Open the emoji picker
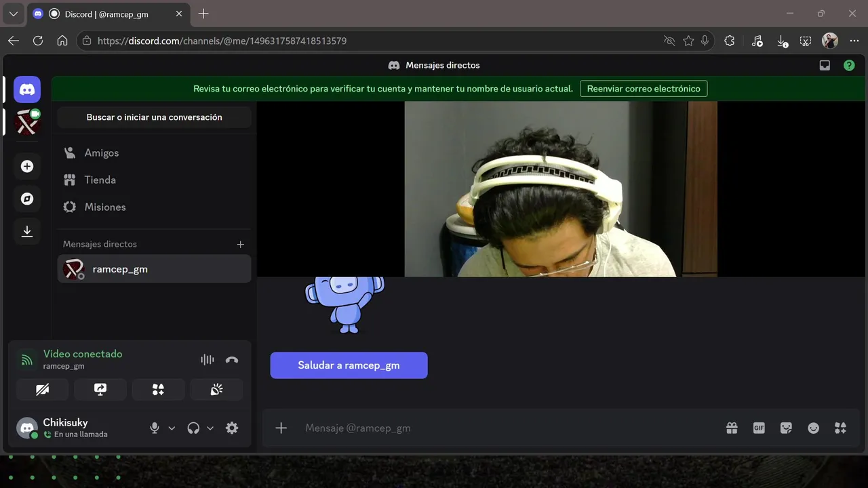This screenshot has height=488, width=868. click(x=813, y=428)
